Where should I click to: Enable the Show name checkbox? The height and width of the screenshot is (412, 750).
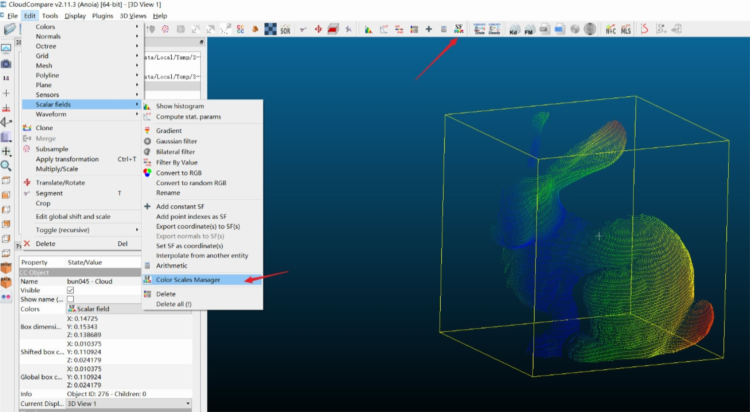(x=70, y=299)
